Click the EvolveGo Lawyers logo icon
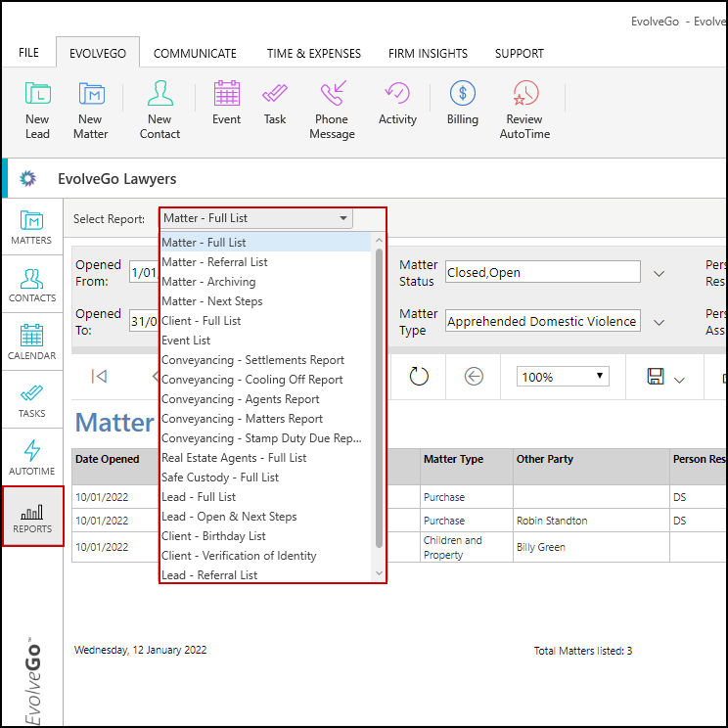Screen dimensions: 728x728 tap(27, 178)
